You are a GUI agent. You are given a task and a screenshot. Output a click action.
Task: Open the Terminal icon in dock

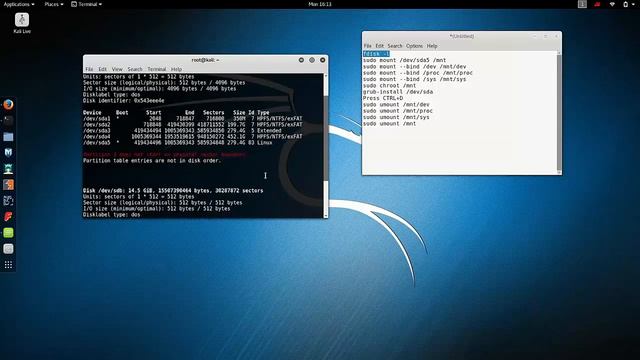(x=8, y=120)
